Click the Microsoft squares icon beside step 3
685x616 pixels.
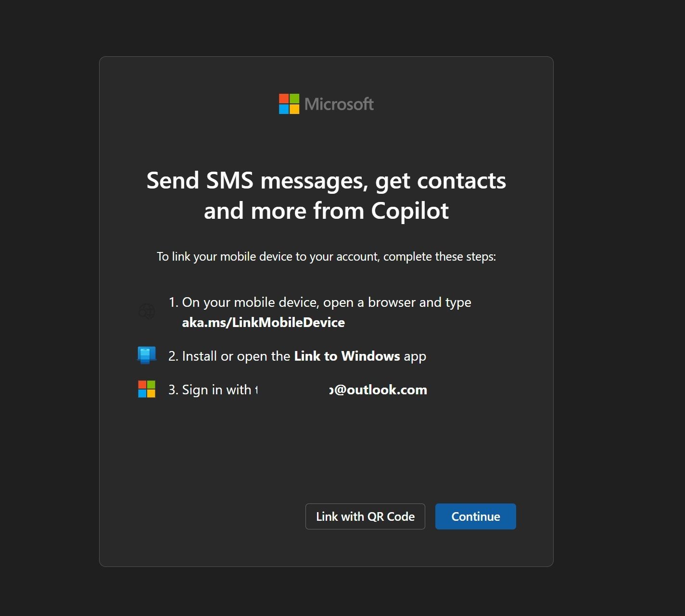coord(147,389)
